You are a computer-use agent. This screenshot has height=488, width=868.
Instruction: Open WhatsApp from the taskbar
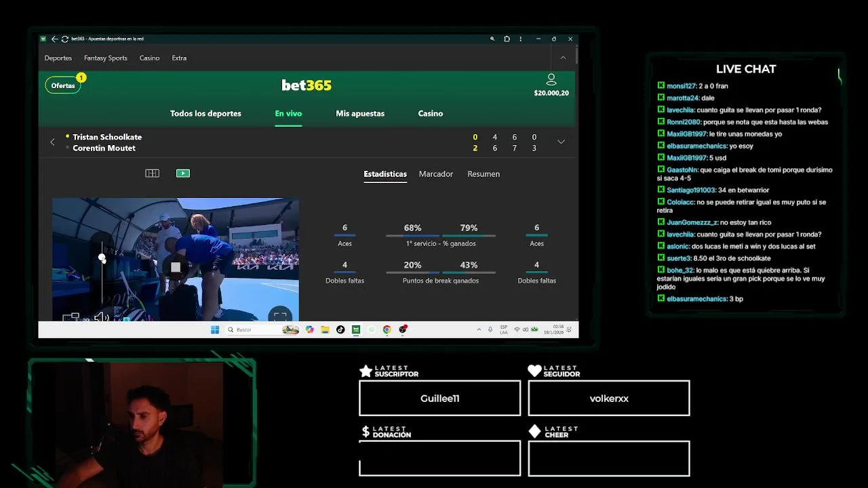tap(371, 329)
